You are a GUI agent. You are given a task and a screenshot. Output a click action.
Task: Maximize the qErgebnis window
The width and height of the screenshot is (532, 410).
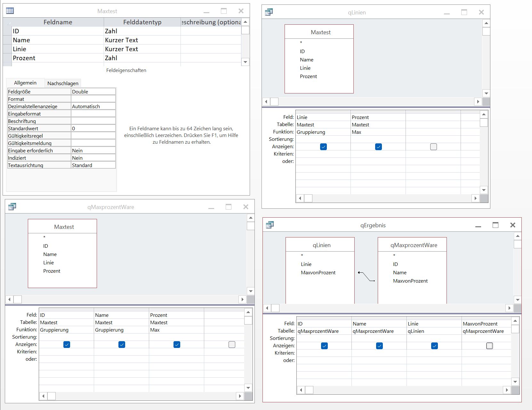[x=496, y=225]
